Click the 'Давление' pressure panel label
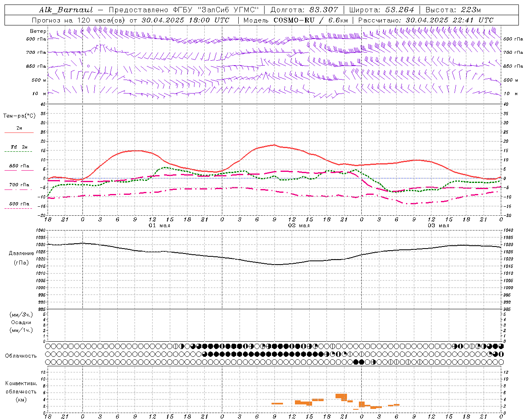This screenshot has height=420, width=525. pos(21,253)
